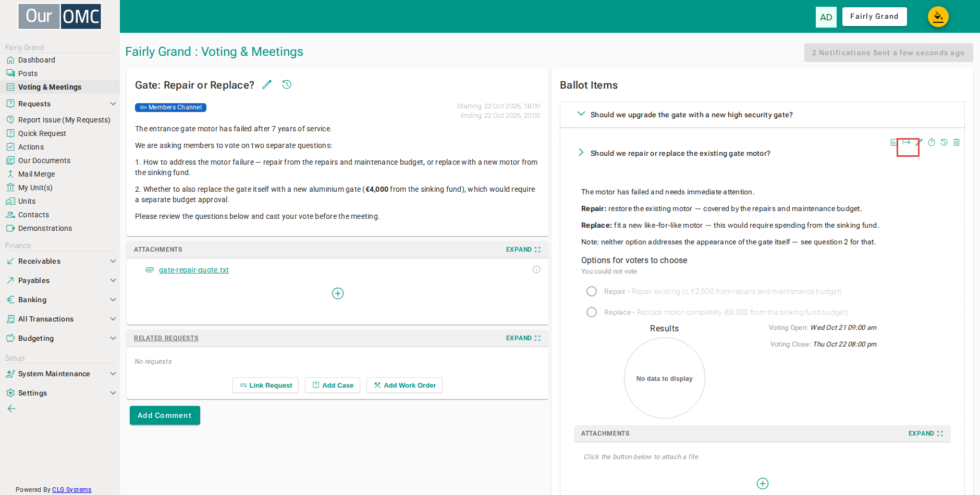Open the voting timer stopwatch icon
This screenshot has width=980, height=495.
932,142
